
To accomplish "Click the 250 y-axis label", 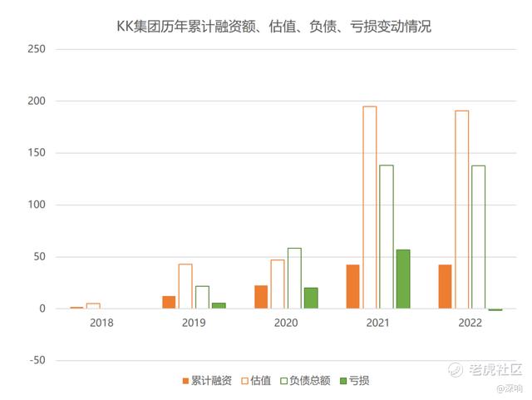I will coord(37,49).
